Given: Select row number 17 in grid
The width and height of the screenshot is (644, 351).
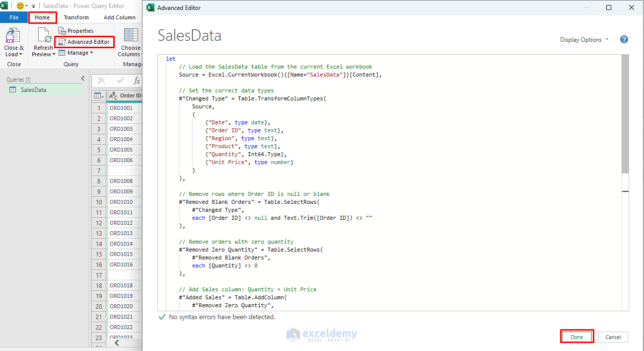Looking at the screenshot, I should [x=99, y=275].
